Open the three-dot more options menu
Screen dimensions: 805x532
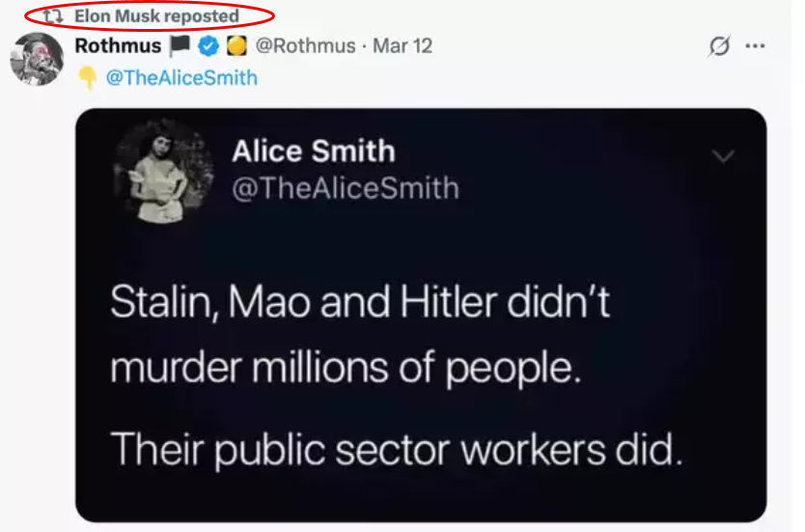pos(755,45)
